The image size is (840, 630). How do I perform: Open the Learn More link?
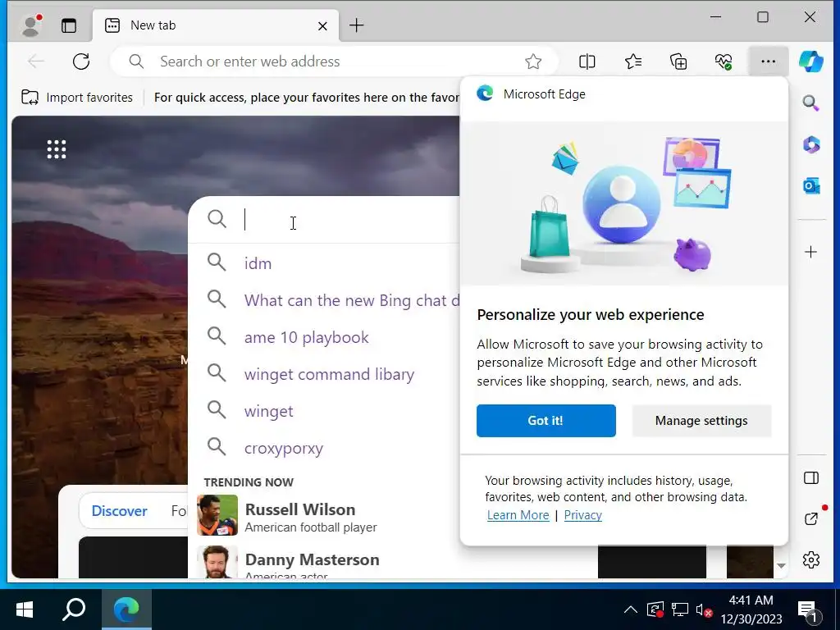tap(518, 515)
